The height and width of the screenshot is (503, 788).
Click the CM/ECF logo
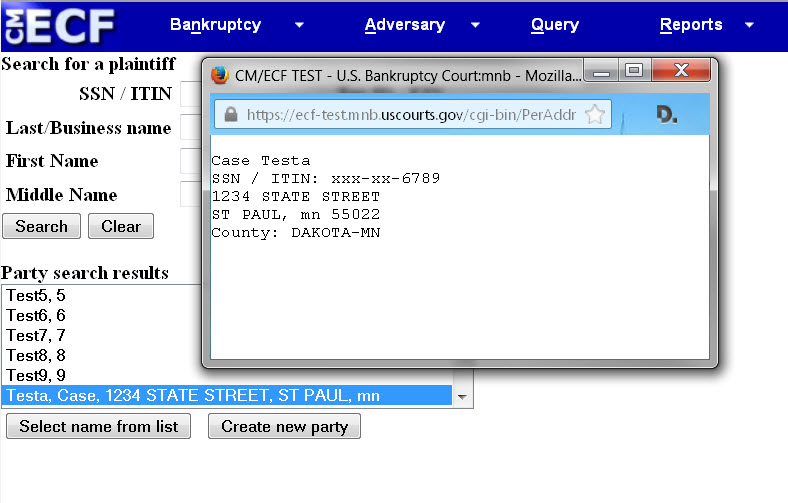click(58, 26)
